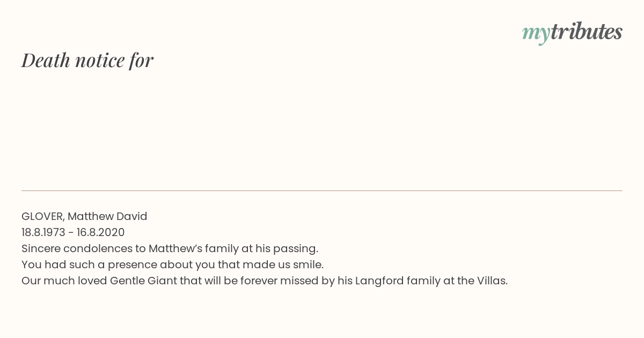Click the word "Sincere"

coord(41,249)
